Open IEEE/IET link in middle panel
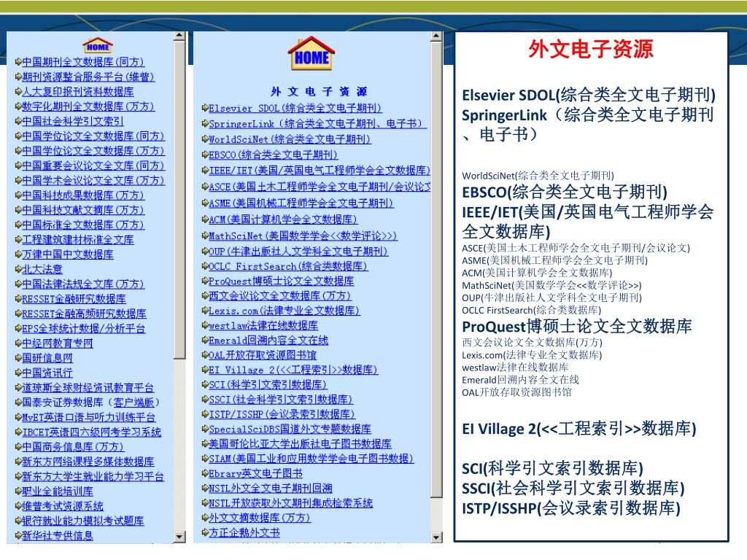Screen dimensions: 747x560 (x=320, y=170)
